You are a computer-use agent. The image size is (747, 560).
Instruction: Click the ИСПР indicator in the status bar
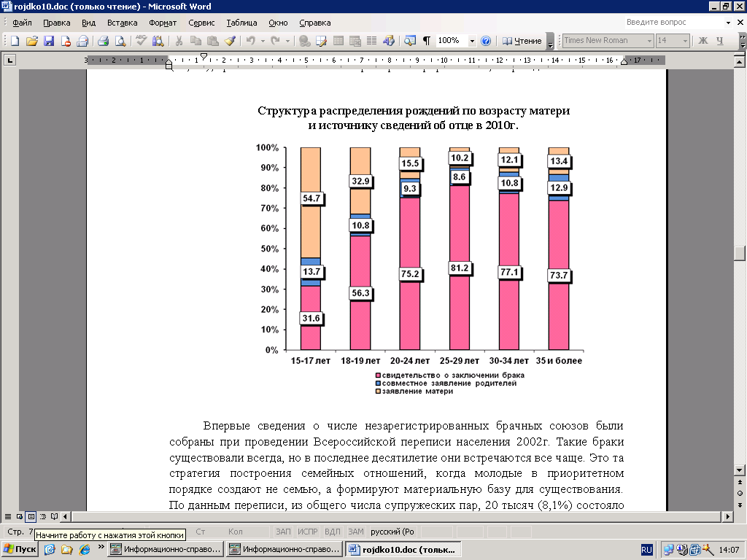pyautogui.click(x=308, y=532)
